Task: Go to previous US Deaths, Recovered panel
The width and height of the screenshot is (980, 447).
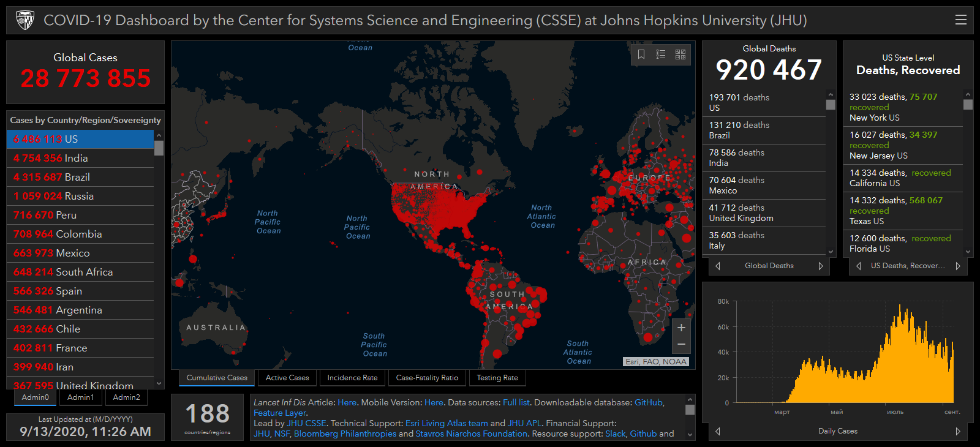Action: pyautogui.click(x=859, y=266)
